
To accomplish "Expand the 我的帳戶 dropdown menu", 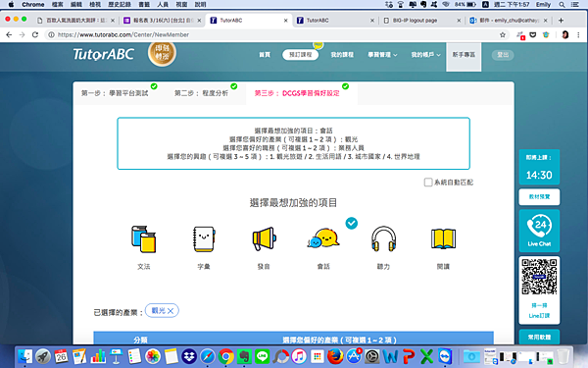I will click(426, 55).
